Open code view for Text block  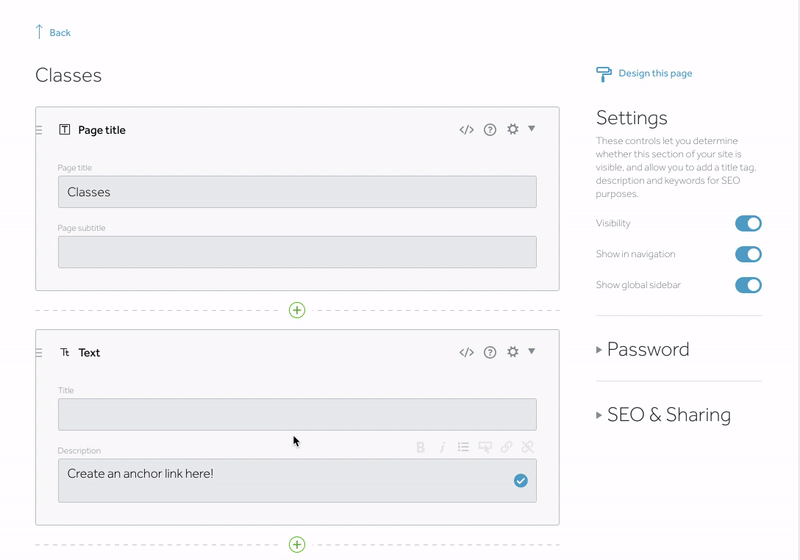466,352
